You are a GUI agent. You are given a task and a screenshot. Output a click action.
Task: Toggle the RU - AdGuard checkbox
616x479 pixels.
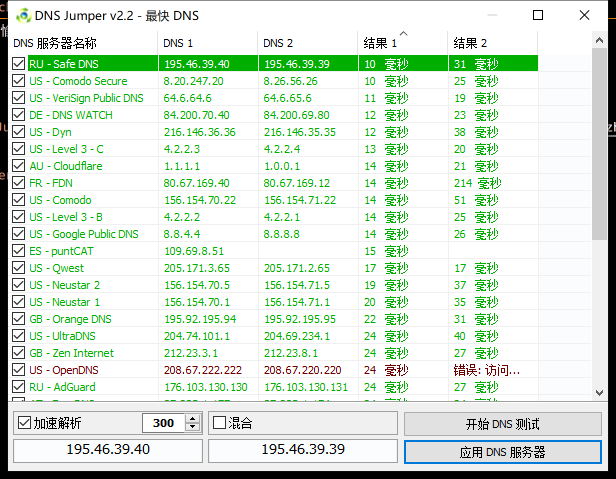coord(18,387)
